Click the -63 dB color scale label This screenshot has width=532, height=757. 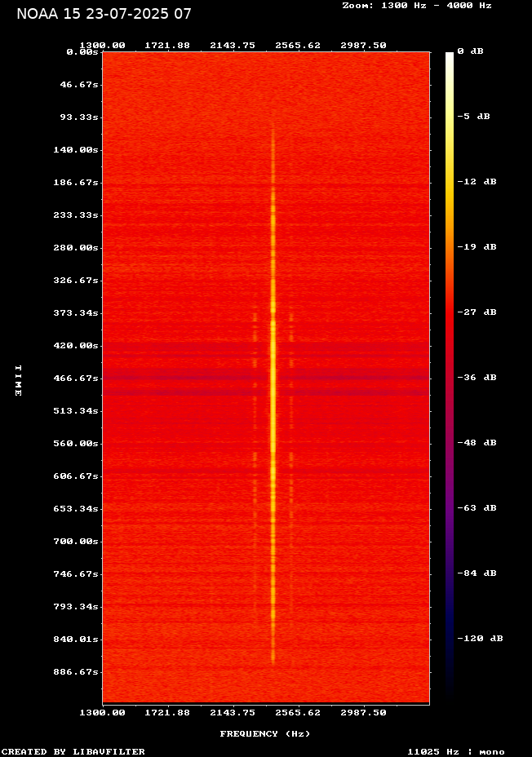click(x=477, y=508)
